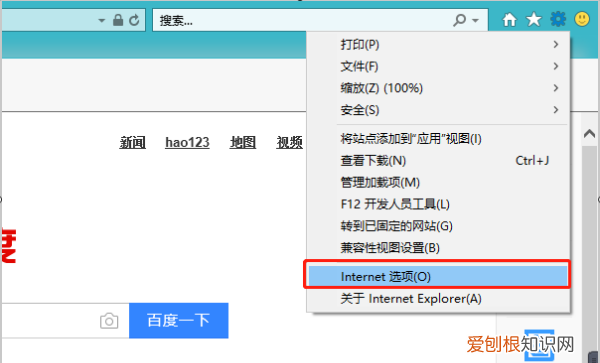Click the search magnifier icon
The width and height of the screenshot is (600, 363).
(x=459, y=20)
